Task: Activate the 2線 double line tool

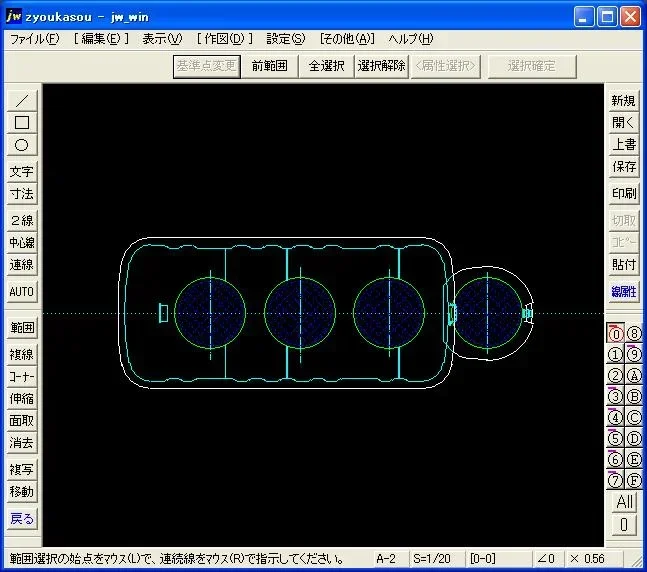Action: coord(22,220)
